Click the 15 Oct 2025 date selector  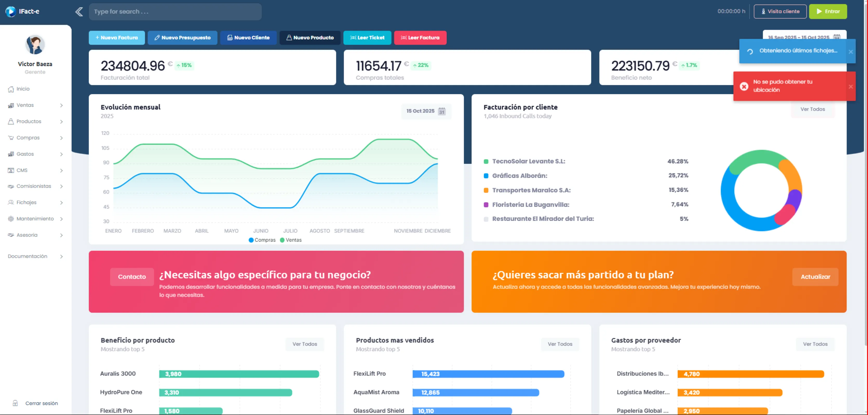point(426,111)
